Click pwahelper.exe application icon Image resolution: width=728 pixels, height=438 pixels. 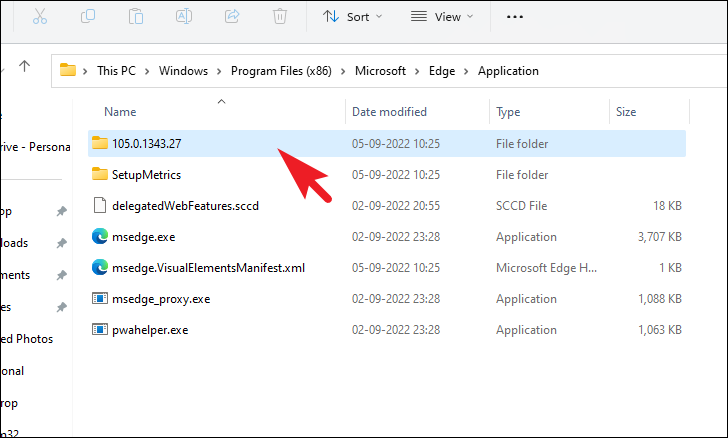pos(99,329)
